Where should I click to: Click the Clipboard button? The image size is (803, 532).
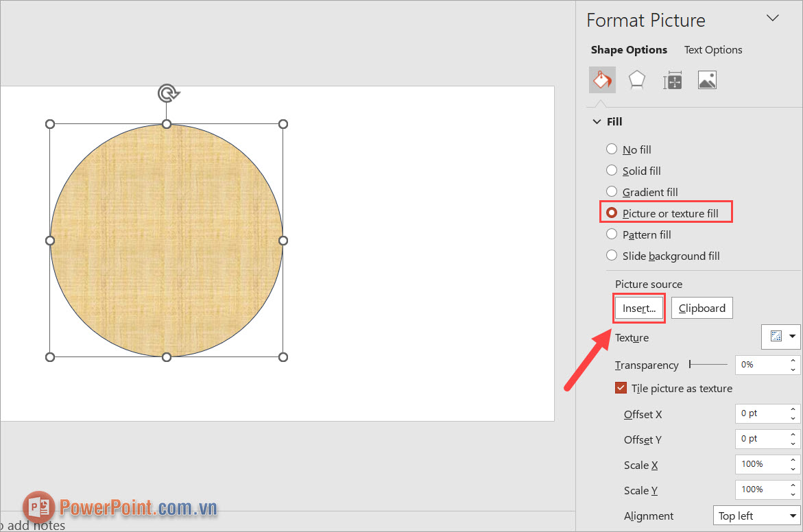coord(702,308)
